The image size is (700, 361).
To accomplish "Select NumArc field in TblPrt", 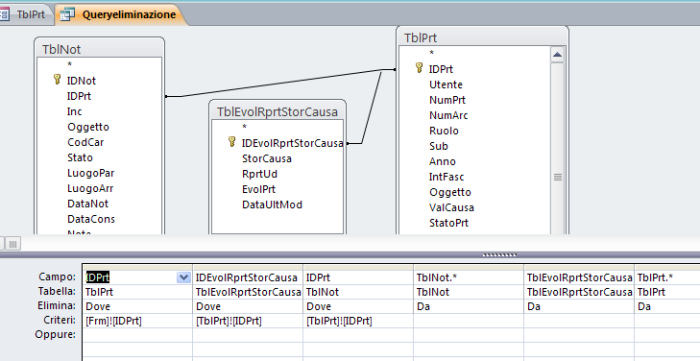I will [x=448, y=115].
